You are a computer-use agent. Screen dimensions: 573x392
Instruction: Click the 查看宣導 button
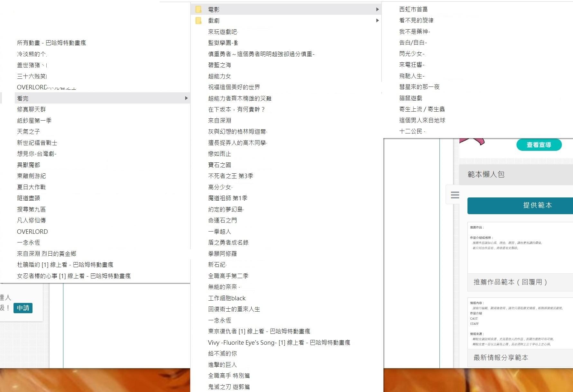pos(539,145)
